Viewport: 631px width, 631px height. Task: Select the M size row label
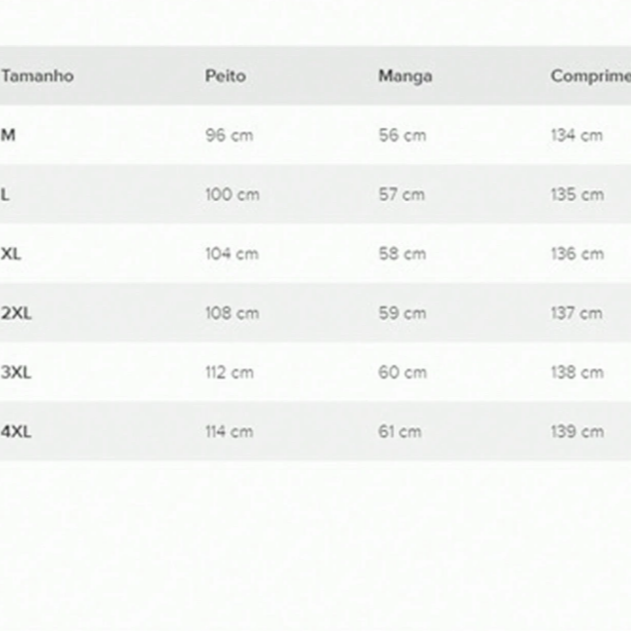pyautogui.click(x=8, y=135)
